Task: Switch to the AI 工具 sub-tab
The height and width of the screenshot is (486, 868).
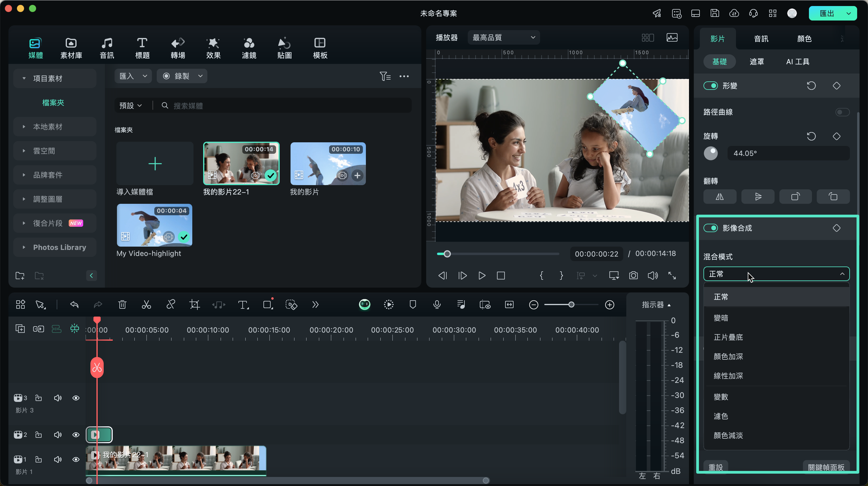Action: click(x=797, y=62)
